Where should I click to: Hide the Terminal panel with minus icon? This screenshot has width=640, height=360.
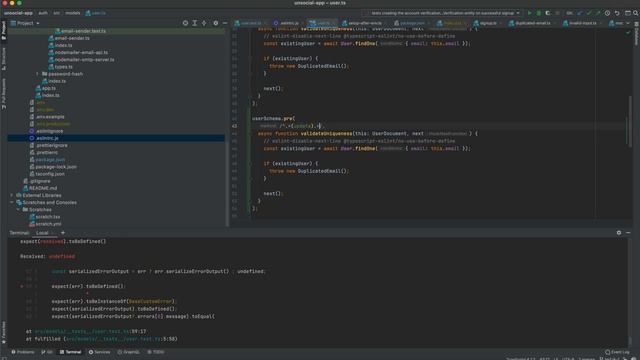point(628,233)
